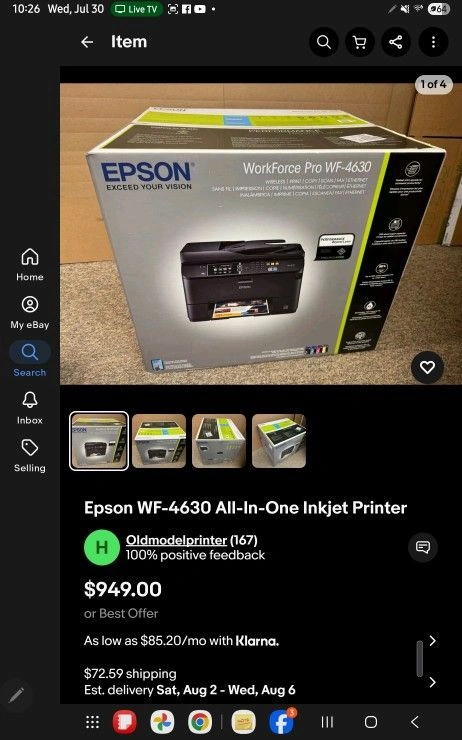Open the Home tab in sidebar

[30, 265]
